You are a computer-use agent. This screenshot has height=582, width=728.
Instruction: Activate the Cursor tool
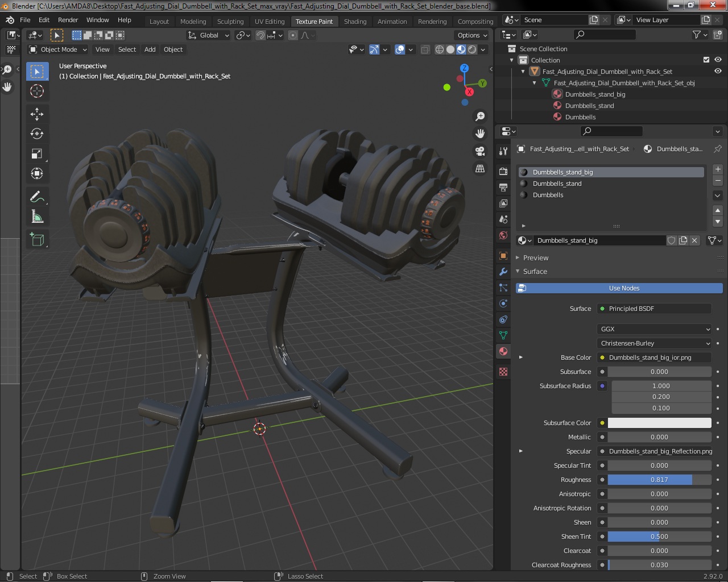[37, 91]
